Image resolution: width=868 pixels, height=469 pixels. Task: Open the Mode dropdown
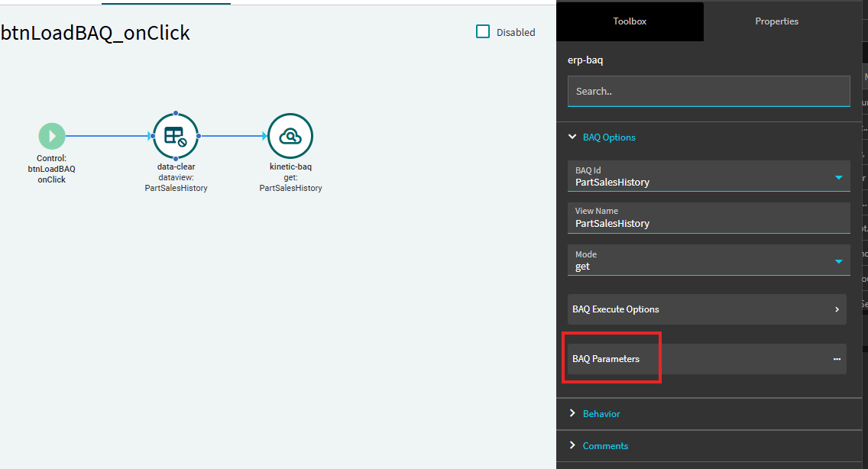(708, 260)
